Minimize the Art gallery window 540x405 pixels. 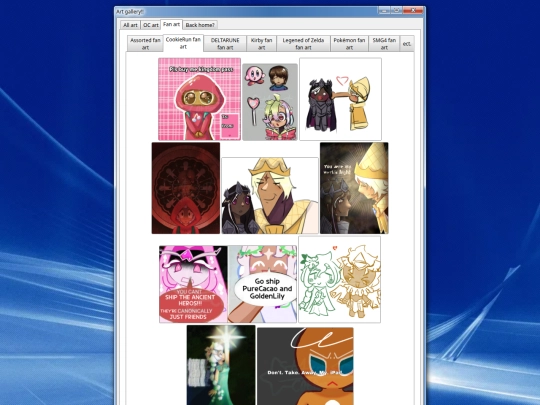[x=384, y=10]
